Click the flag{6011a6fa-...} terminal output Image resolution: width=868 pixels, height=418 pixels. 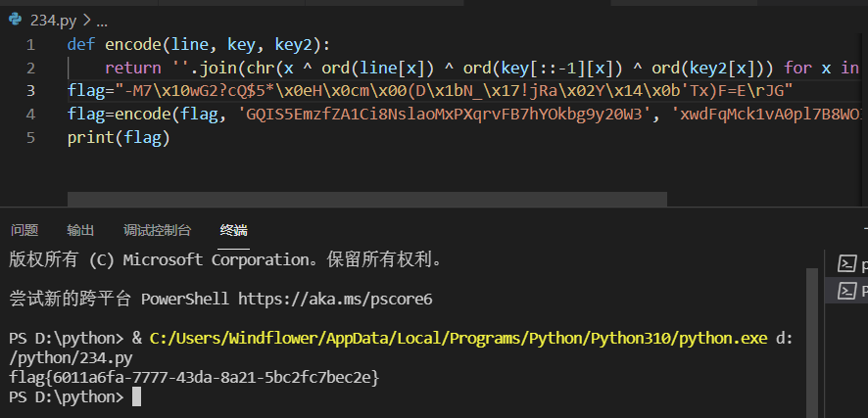coord(194,378)
